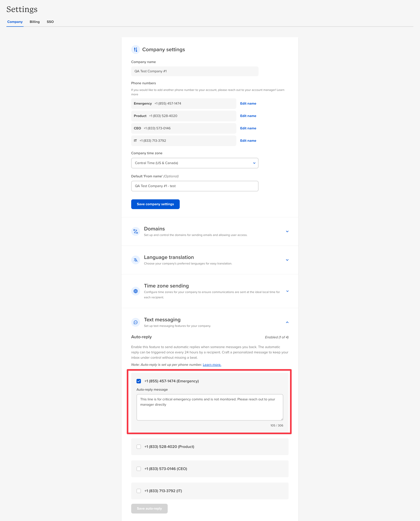Click the Domains section icon

click(136, 231)
